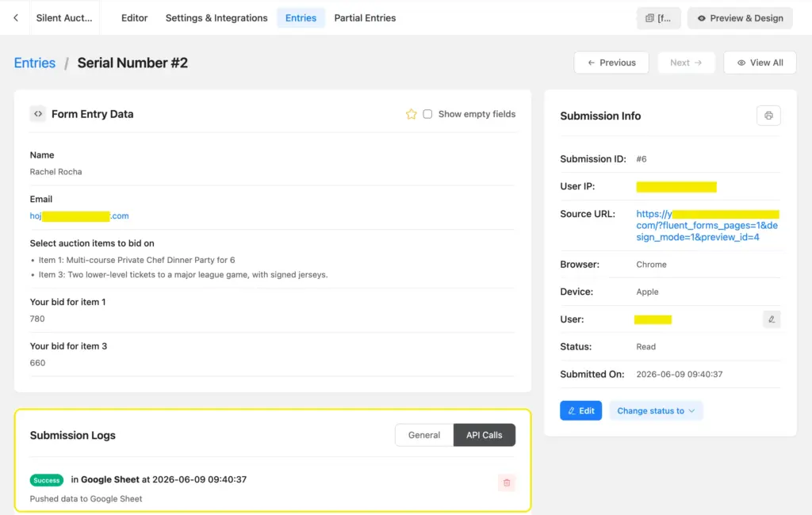Click the Your bid for item 1 label
Viewport: 812px width, 515px height.
pyautogui.click(x=68, y=302)
